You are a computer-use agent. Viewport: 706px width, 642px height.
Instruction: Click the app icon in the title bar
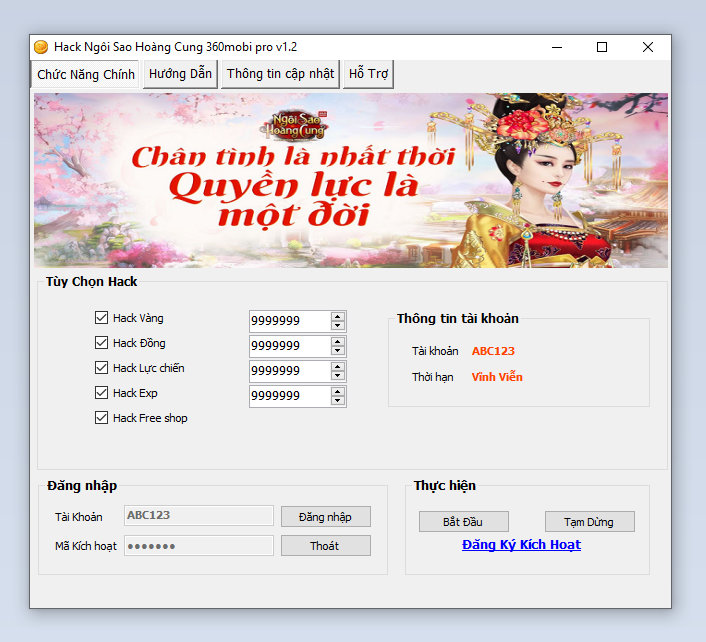point(41,47)
